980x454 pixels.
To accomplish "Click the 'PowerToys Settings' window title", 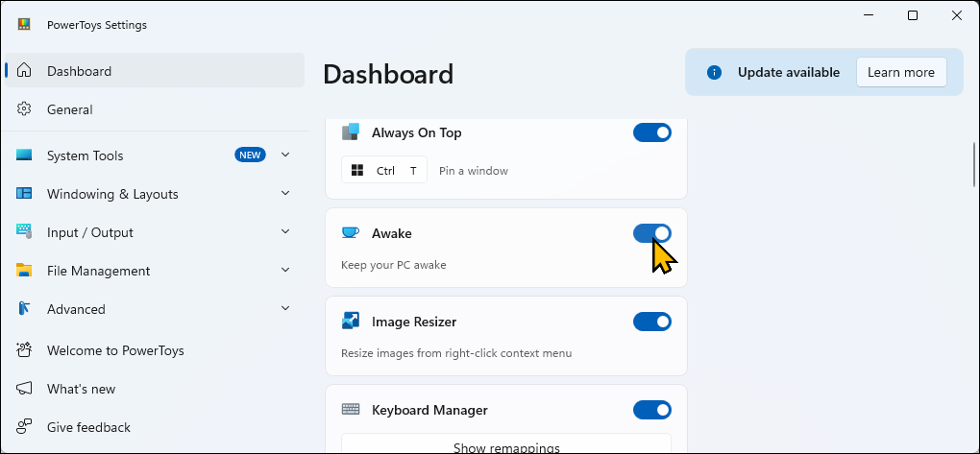I will point(97,25).
